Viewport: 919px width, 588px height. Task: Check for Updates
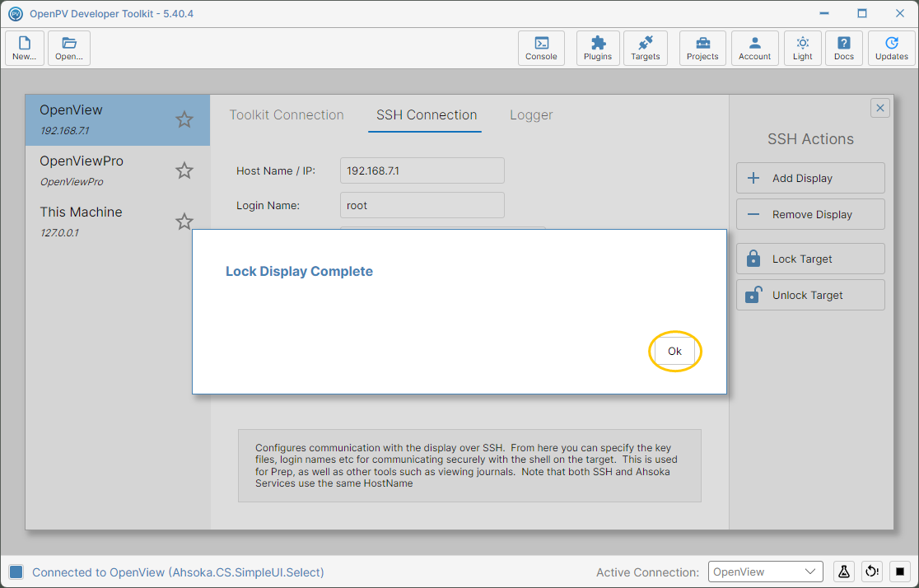892,48
